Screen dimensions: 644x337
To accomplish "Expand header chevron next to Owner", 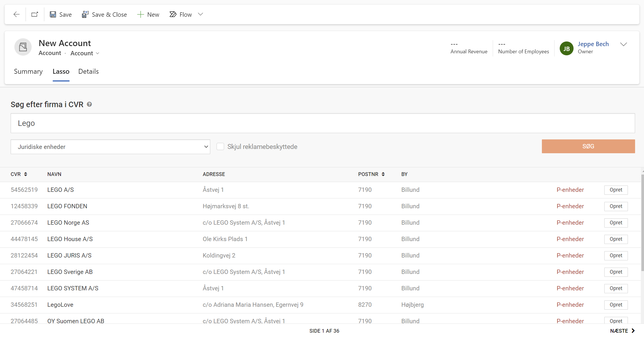I will [623, 44].
